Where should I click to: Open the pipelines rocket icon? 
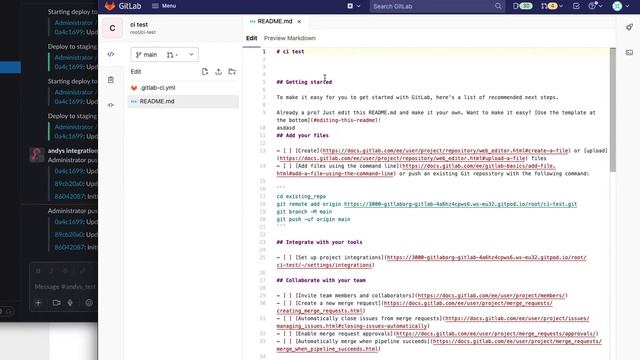pyautogui.click(x=629, y=27)
